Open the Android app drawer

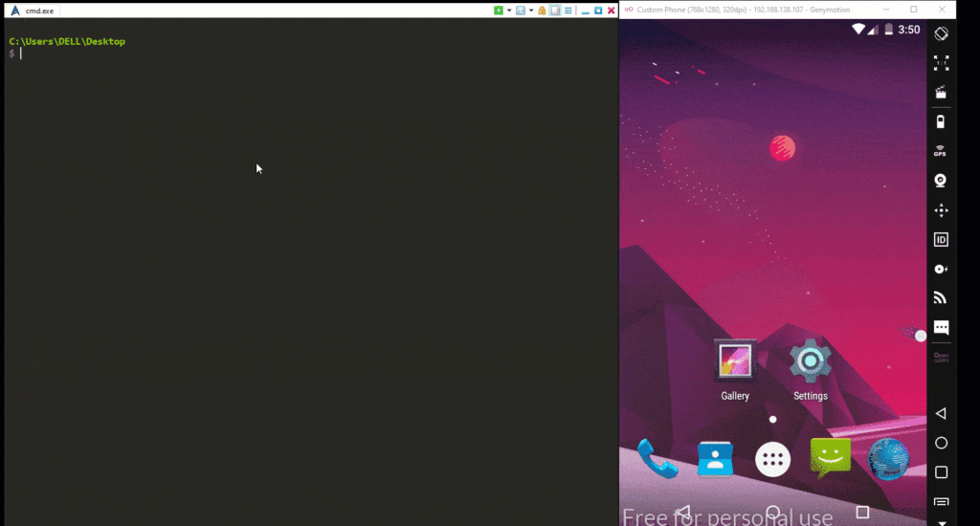point(773,460)
